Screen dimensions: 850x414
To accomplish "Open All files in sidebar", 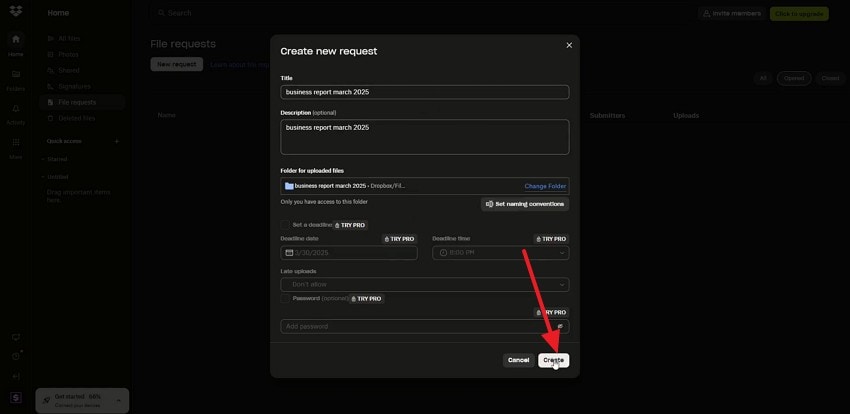I will pos(81,38).
